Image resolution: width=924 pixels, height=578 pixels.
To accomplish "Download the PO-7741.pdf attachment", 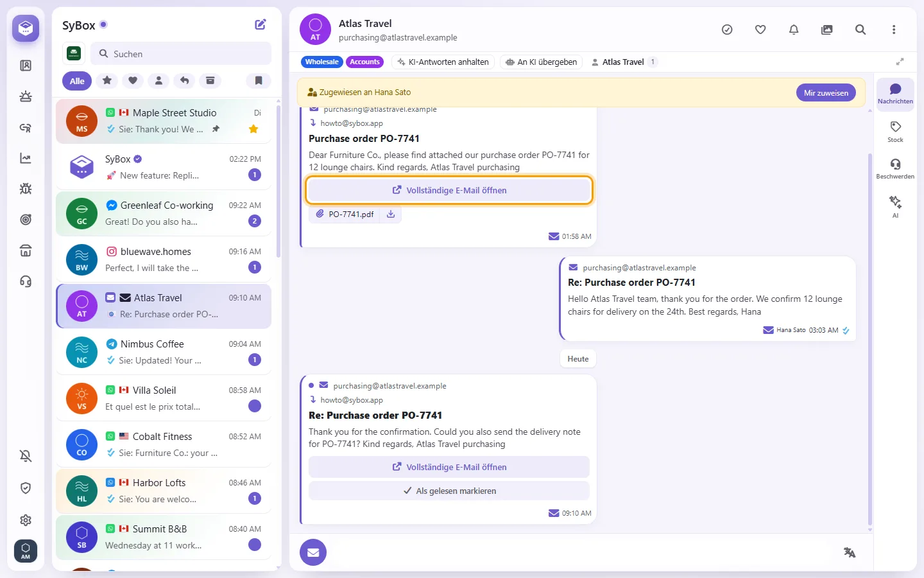I will pyautogui.click(x=391, y=215).
